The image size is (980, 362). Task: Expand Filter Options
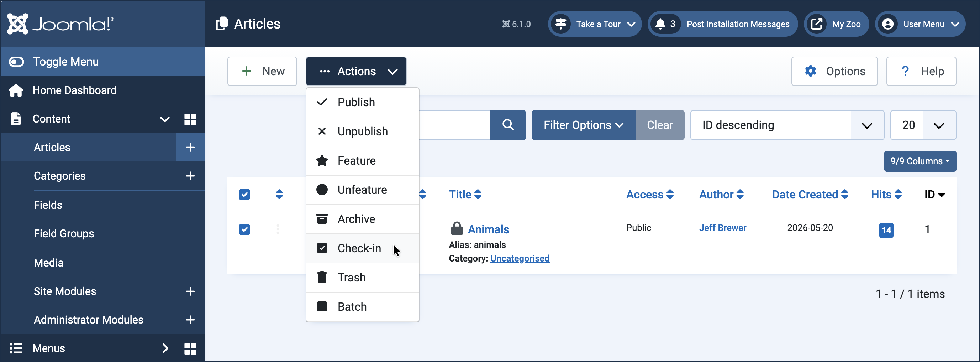coord(584,125)
